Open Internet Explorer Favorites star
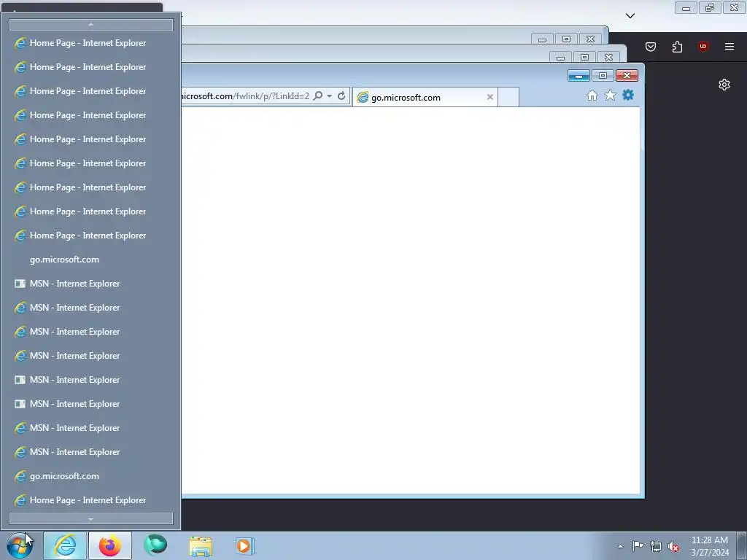 [611, 96]
